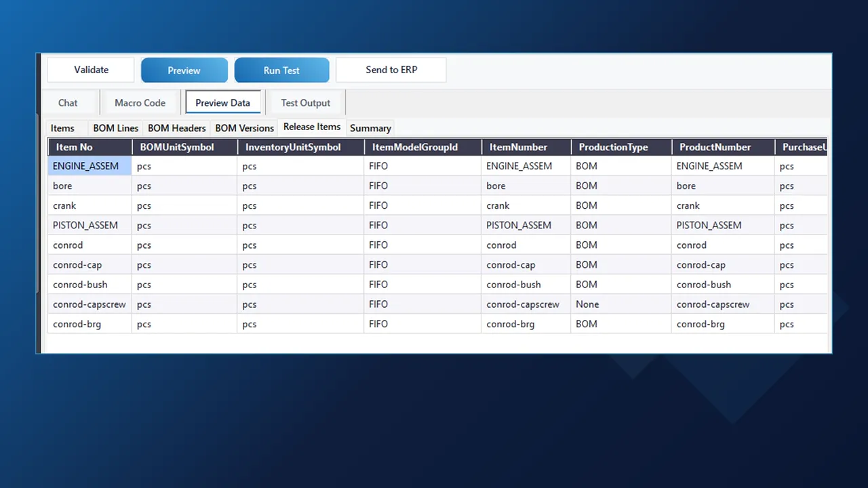The width and height of the screenshot is (868, 488).
Task: Click the BOMUnitSymbol column header
Action: pyautogui.click(x=184, y=147)
